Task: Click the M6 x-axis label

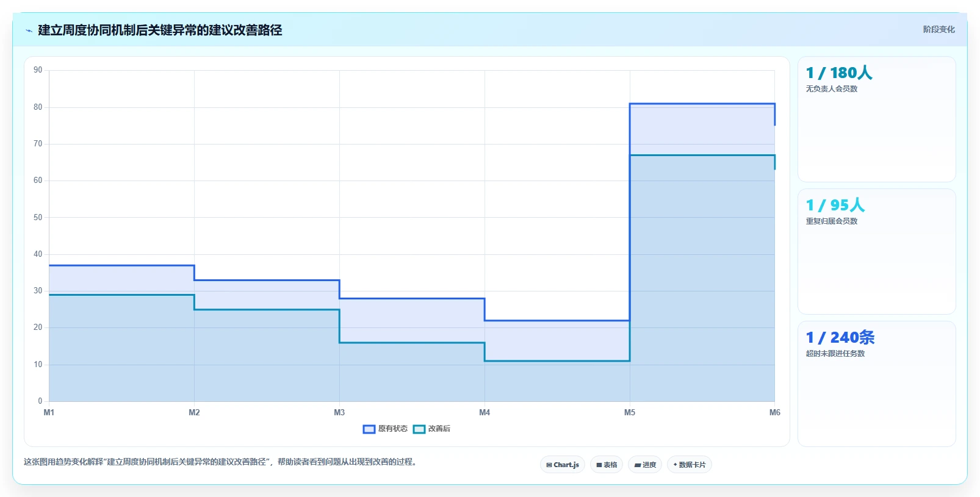Action: point(774,413)
